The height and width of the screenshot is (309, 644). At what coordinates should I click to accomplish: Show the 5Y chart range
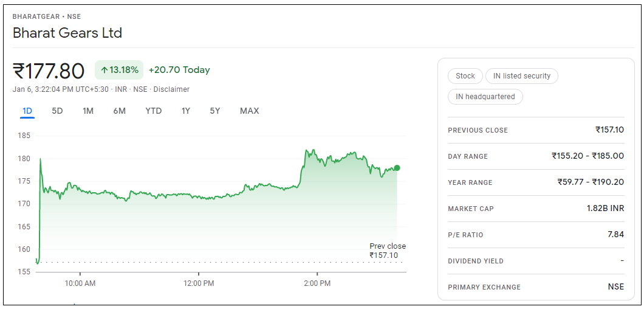tap(215, 111)
